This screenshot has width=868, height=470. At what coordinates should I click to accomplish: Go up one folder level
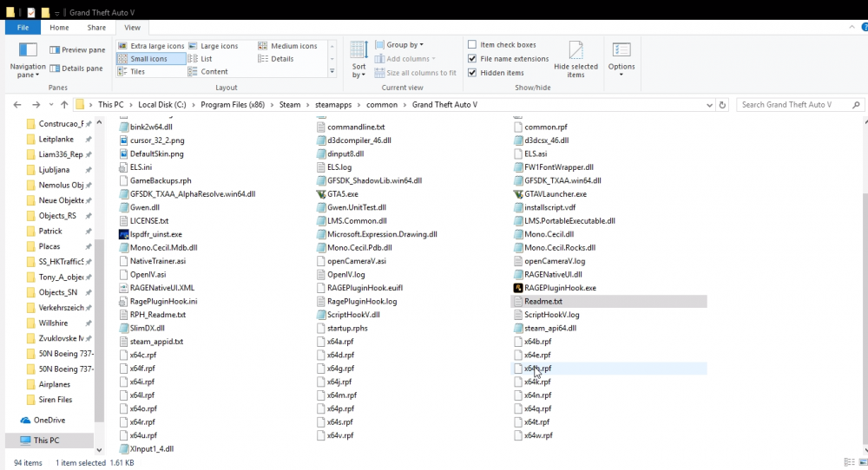[x=64, y=105]
